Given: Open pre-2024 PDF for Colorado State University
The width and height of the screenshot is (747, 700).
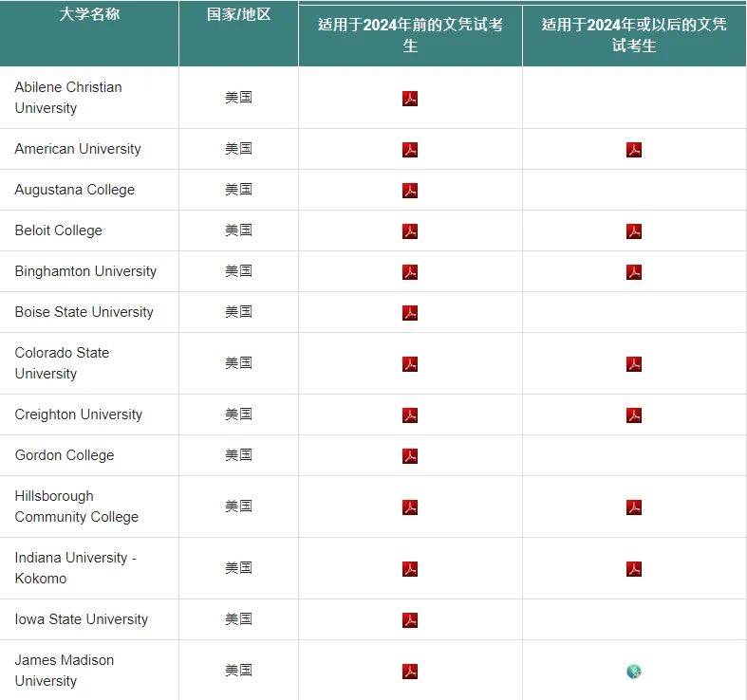Looking at the screenshot, I should click(410, 364).
